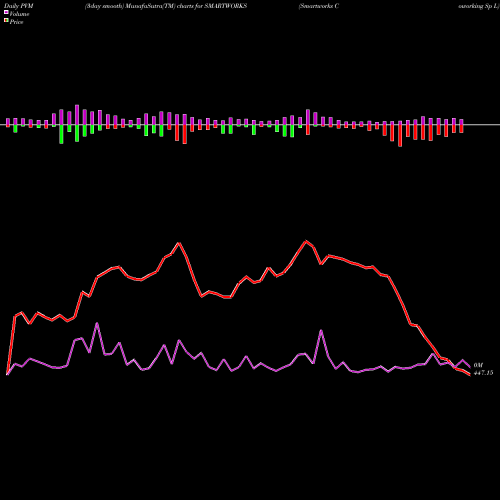500x500 pixels.
Task: Click the Price legend color swatch
Action: pyautogui.click(x=6, y=21)
